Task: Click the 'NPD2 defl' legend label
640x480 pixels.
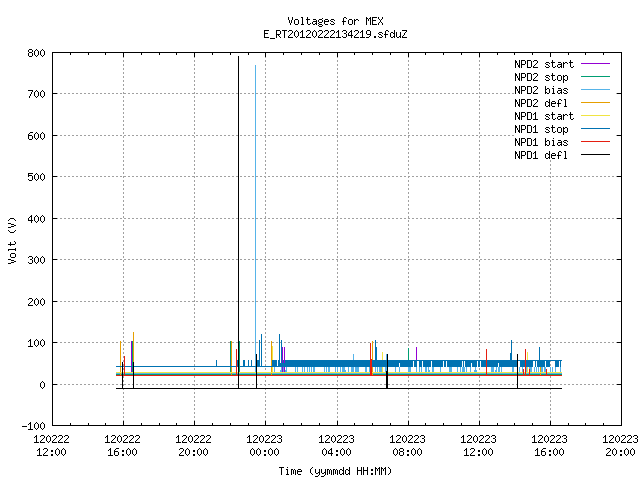Action: tap(541, 103)
